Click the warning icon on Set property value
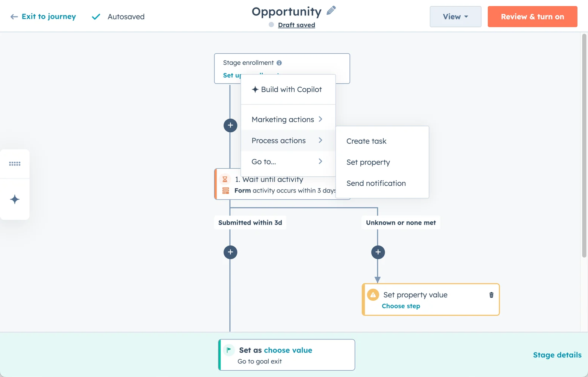The width and height of the screenshot is (588, 377). pyautogui.click(x=373, y=295)
